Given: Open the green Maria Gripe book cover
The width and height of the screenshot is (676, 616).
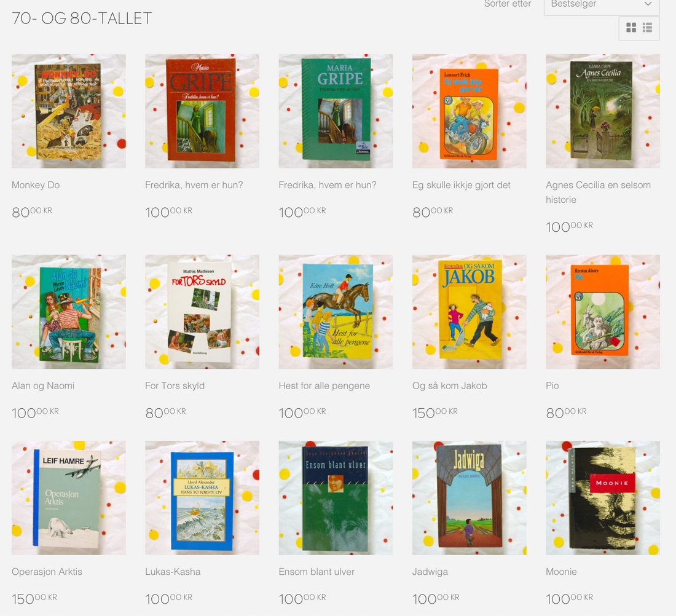Looking at the screenshot, I should click(x=336, y=111).
